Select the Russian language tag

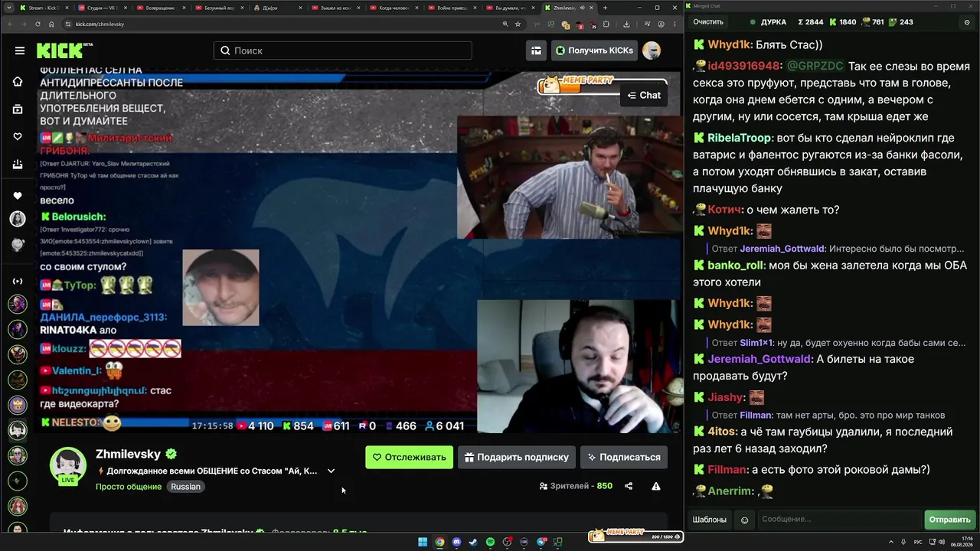pos(185,487)
